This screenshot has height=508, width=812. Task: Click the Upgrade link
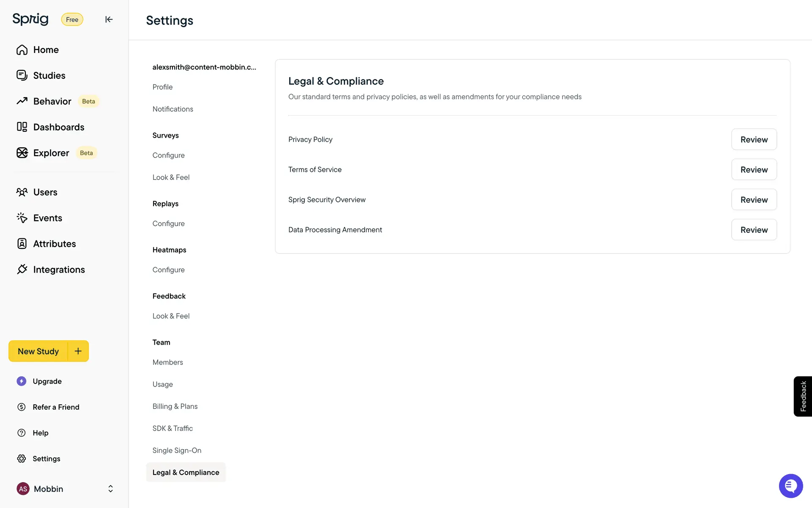[x=47, y=381]
